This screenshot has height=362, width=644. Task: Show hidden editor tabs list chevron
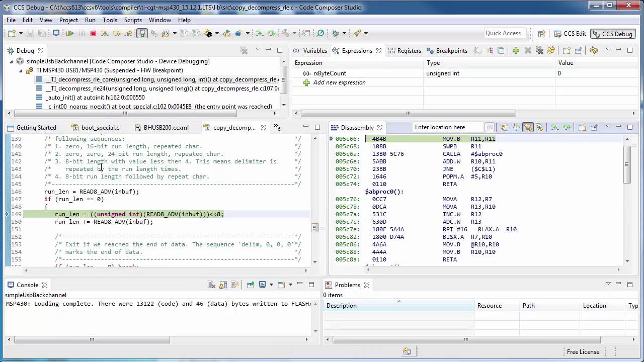(277, 128)
